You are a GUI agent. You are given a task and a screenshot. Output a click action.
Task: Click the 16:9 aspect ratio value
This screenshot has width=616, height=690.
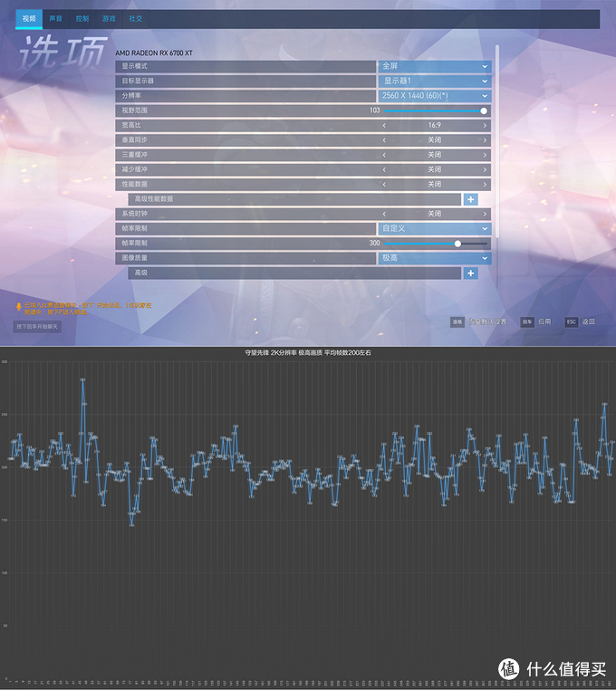(x=435, y=126)
